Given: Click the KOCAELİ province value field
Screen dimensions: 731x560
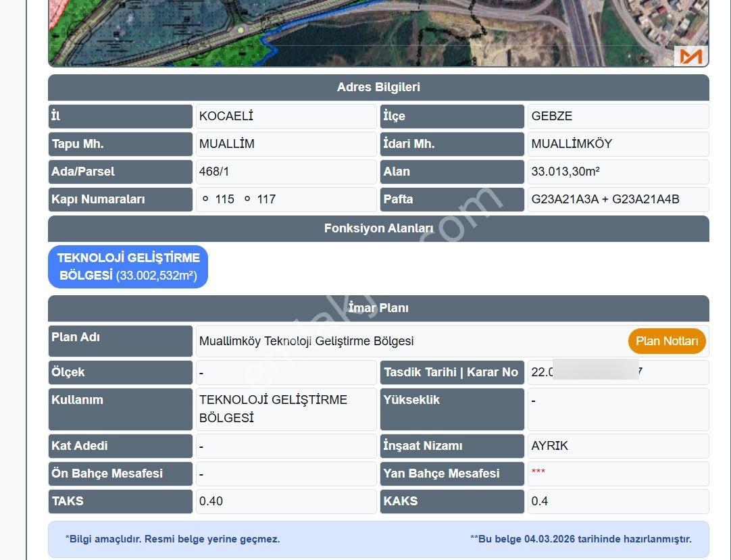Looking at the screenshot, I should point(286,116).
